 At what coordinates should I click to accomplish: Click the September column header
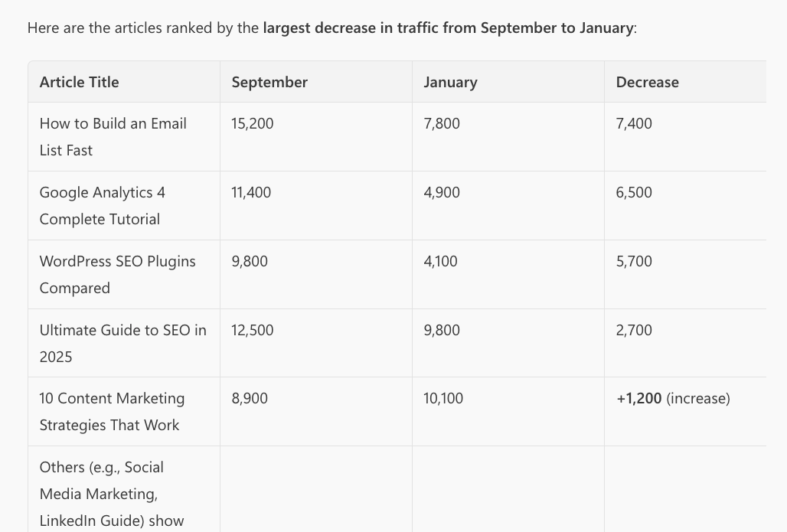pos(269,83)
